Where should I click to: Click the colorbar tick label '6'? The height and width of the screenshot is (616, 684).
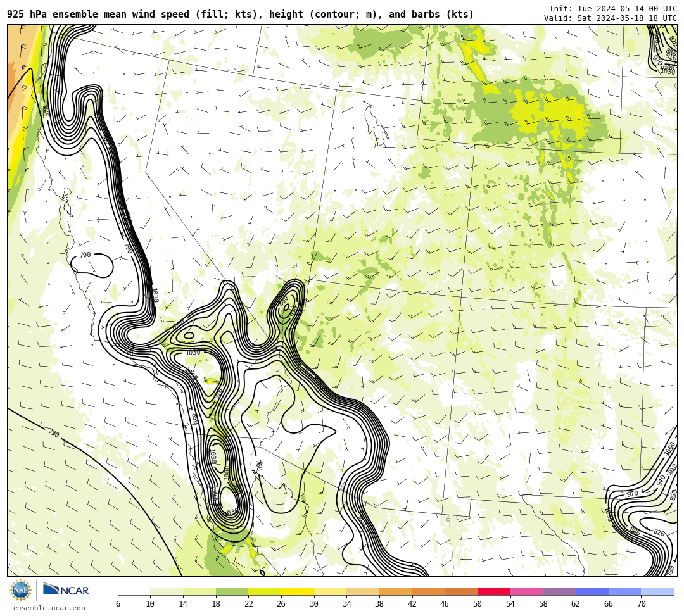pyautogui.click(x=118, y=604)
